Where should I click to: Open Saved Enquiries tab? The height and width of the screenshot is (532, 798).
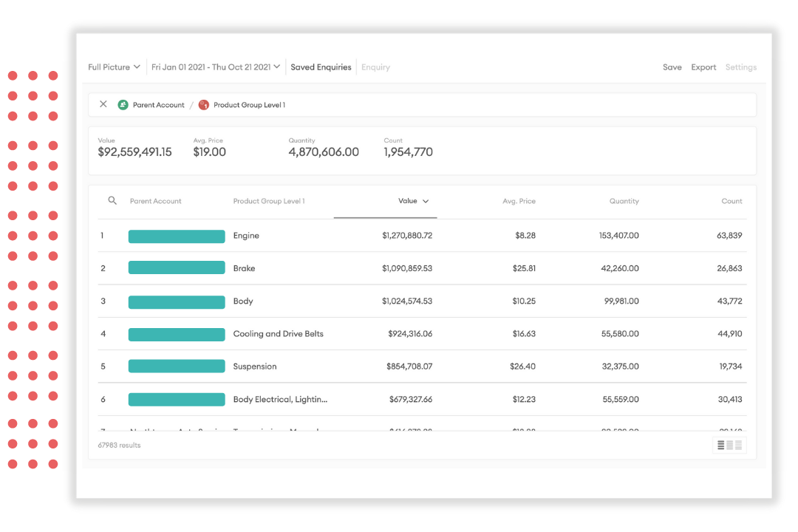321,67
